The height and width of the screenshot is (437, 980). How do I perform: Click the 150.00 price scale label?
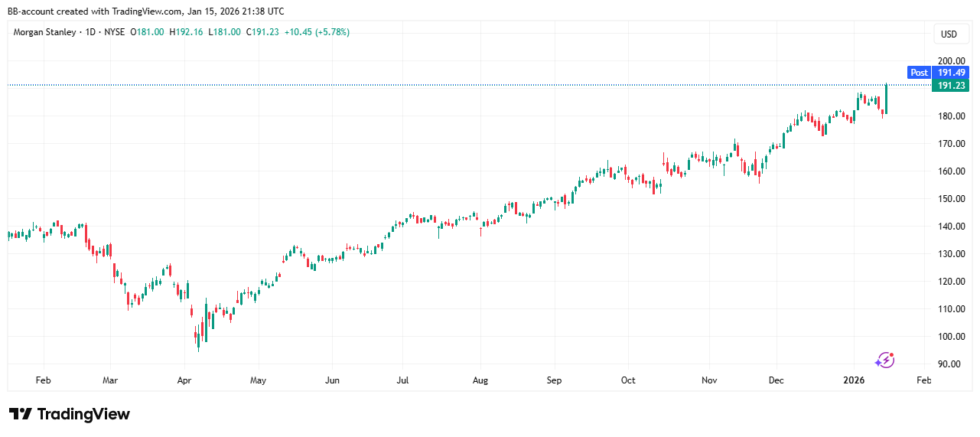[949, 199]
